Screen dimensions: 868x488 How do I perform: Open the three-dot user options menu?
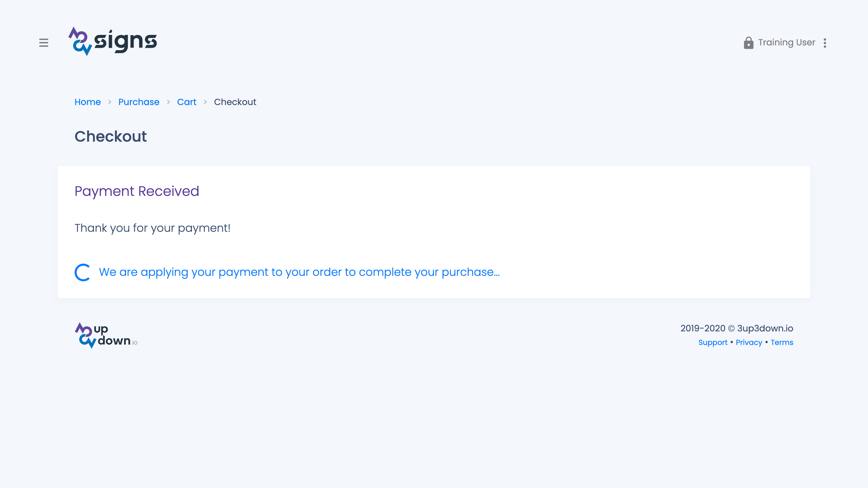click(825, 43)
